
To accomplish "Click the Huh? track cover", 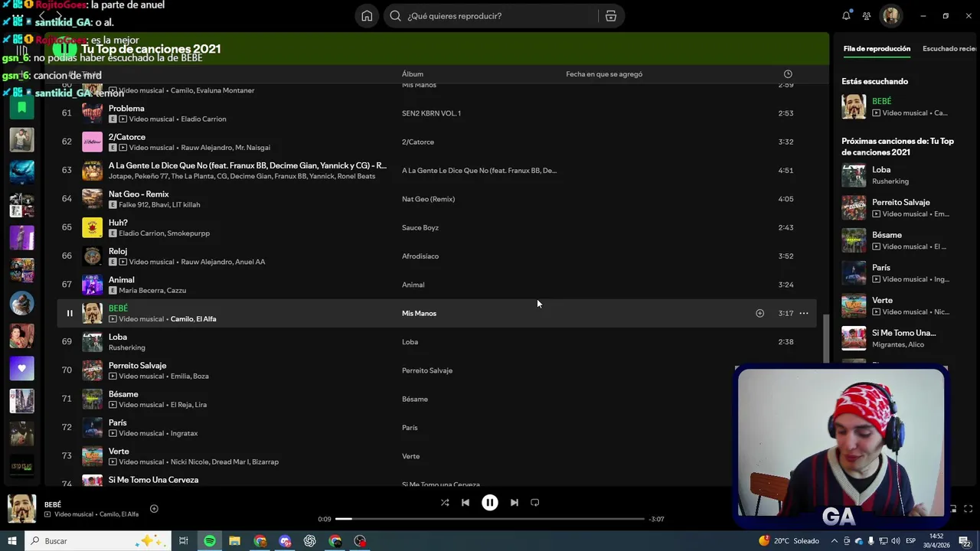I will pyautogui.click(x=92, y=227).
